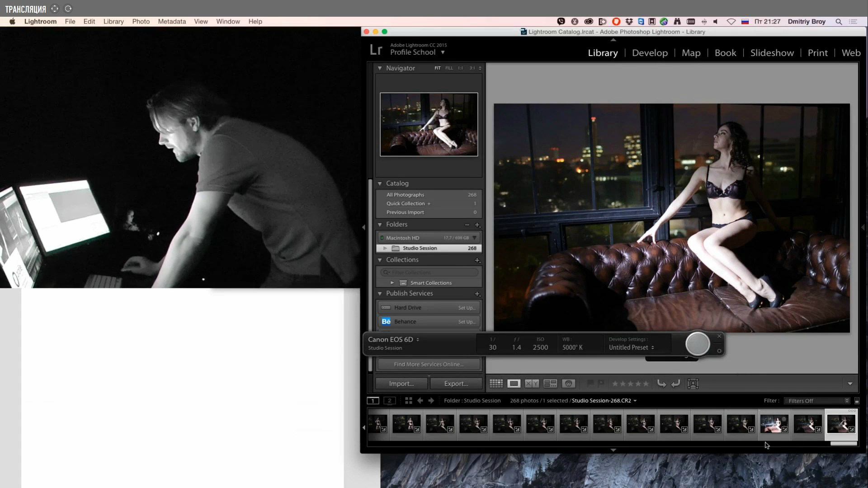
Task: Open People view face icon
Action: pyautogui.click(x=568, y=384)
